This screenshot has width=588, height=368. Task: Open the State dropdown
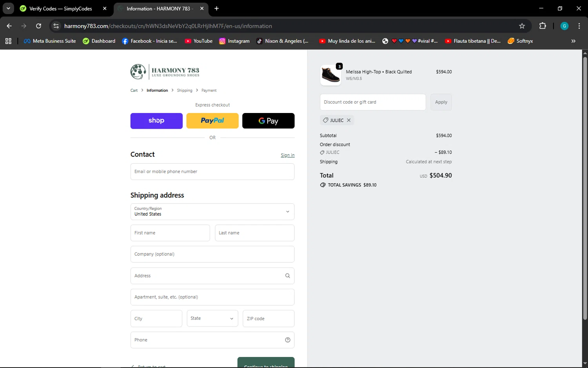(212, 319)
